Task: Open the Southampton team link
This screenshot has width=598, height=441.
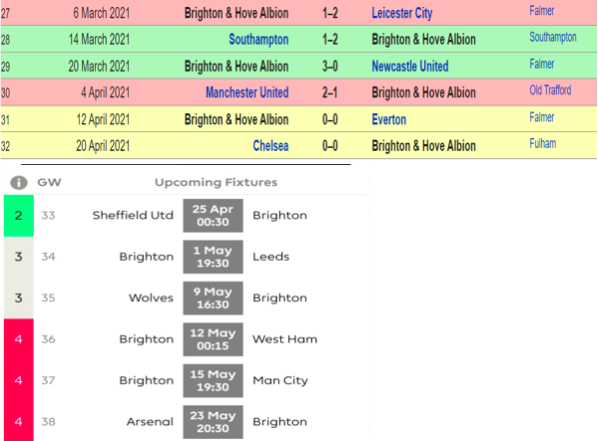Action: (x=259, y=39)
